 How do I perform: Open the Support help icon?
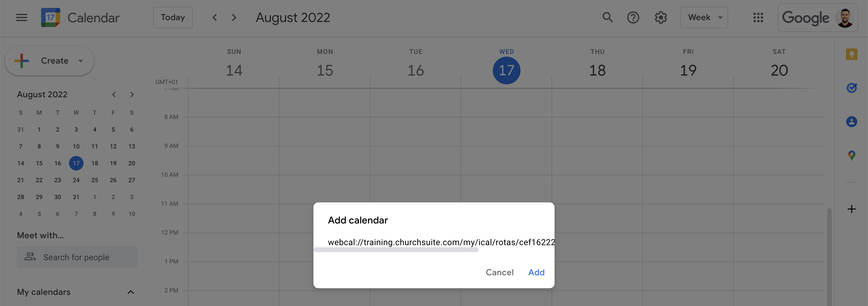[x=633, y=17]
